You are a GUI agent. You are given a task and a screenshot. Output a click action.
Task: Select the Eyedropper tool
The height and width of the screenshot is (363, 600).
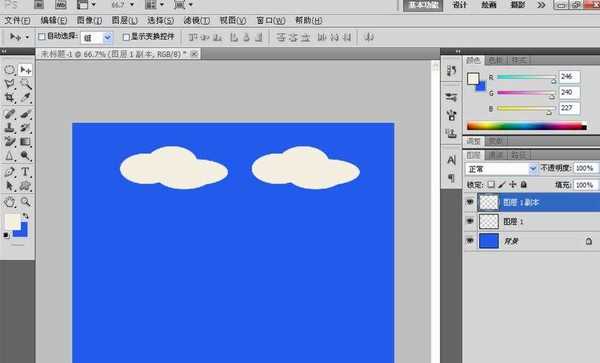point(25,98)
